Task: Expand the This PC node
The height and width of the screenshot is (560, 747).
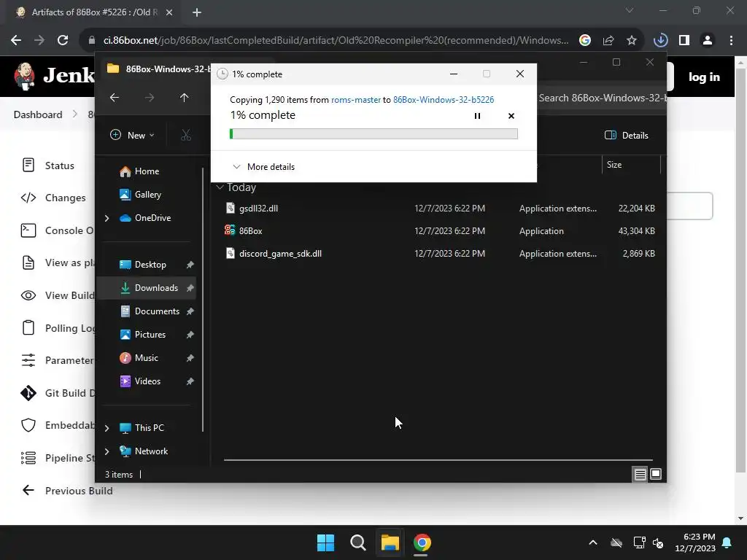Action: [x=107, y=428]
